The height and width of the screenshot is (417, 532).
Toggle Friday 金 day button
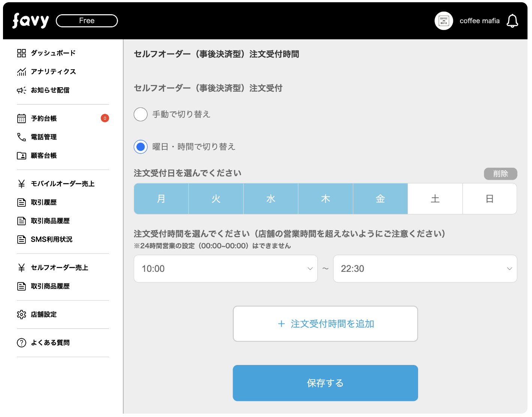pos(380,199)
